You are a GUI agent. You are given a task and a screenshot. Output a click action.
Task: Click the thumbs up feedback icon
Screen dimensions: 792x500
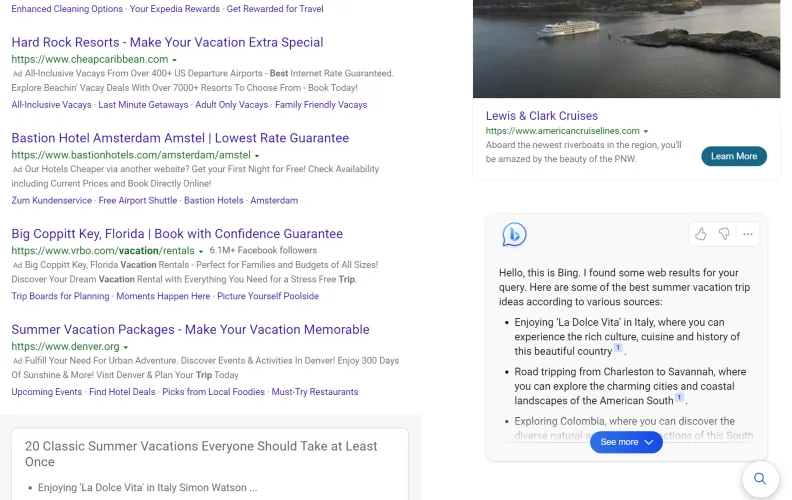(701, 234)
